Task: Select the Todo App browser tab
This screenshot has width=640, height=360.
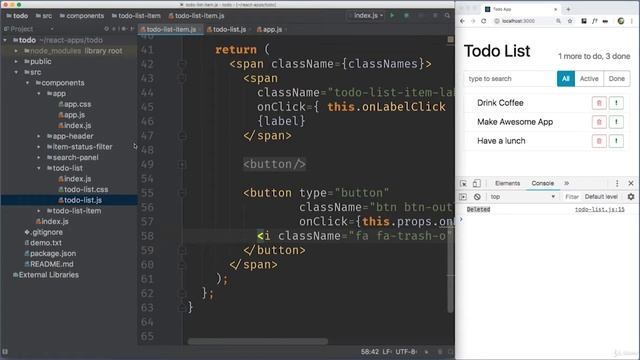Action: [x=520, y=9]
